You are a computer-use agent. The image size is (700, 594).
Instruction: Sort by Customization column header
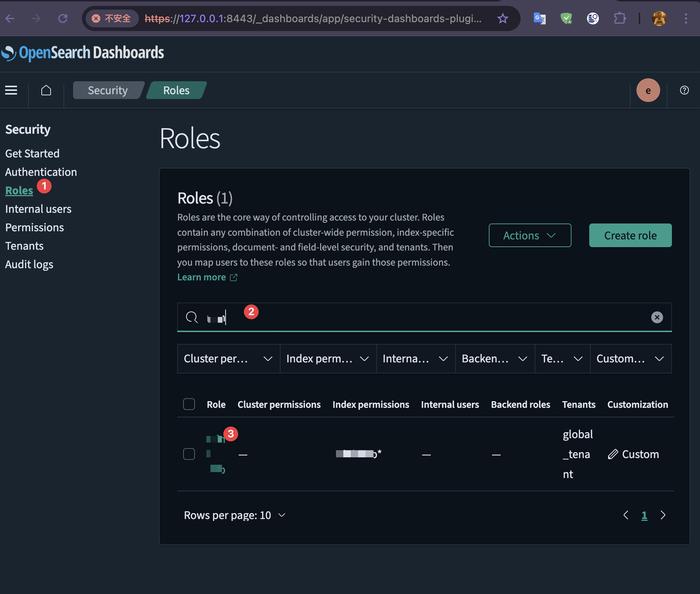[638, 404]
